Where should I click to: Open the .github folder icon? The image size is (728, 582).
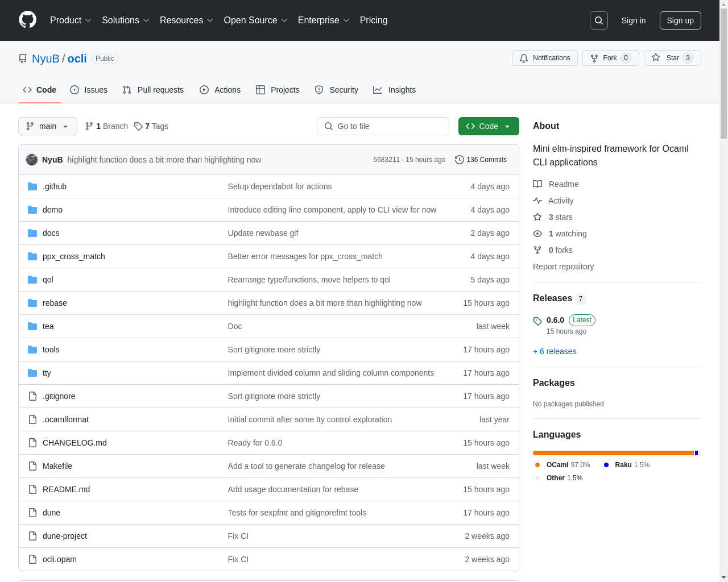click(x=32, y=186)
